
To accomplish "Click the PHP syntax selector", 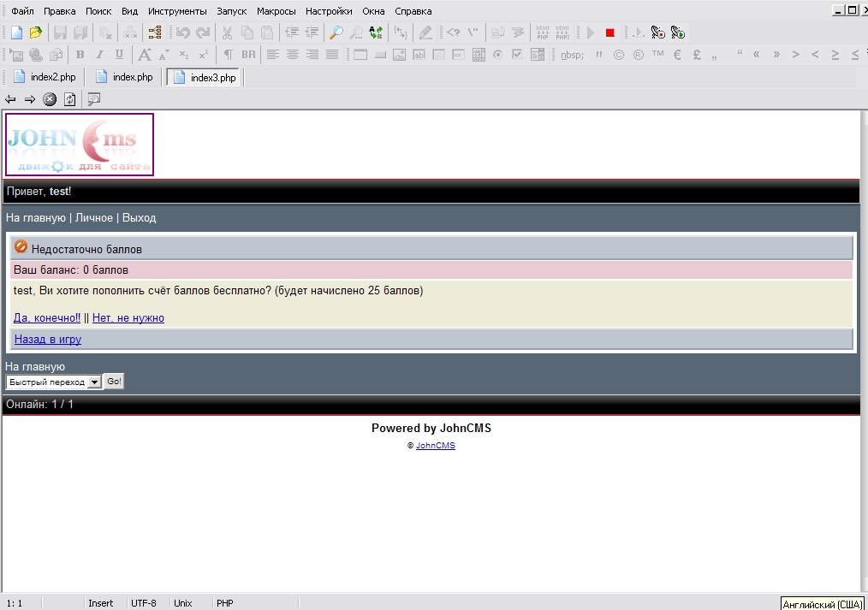I will (x=224, y=603).
